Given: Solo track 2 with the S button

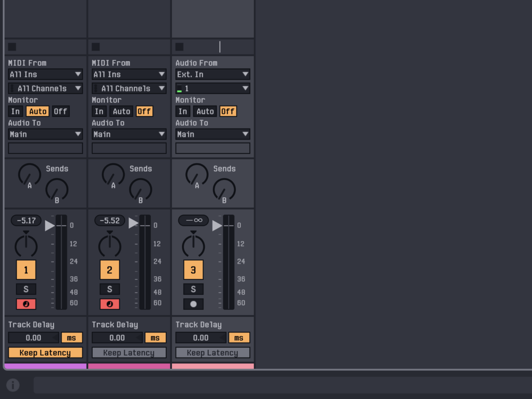Looking at the screenshot, I should [x=110, y=289].
